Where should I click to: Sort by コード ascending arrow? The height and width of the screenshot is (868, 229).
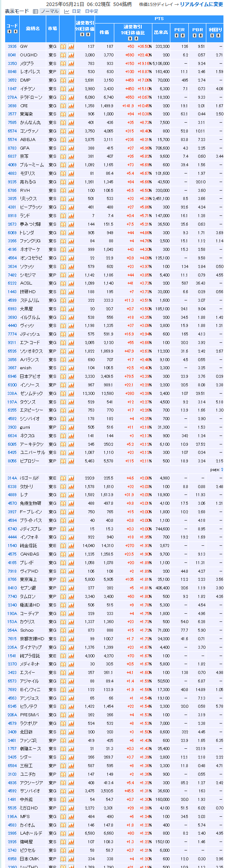pos(9,32)
